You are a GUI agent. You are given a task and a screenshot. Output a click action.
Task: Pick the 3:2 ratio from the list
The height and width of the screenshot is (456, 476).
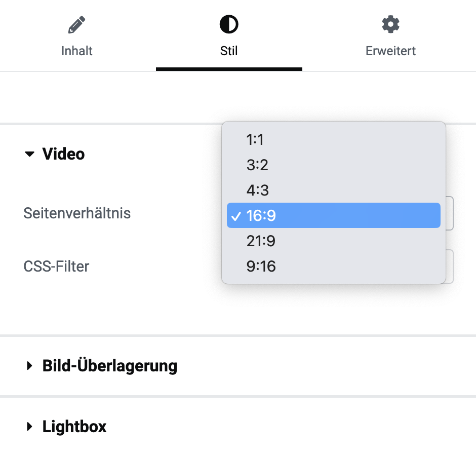pyautogui.click(x=334, y=165)
